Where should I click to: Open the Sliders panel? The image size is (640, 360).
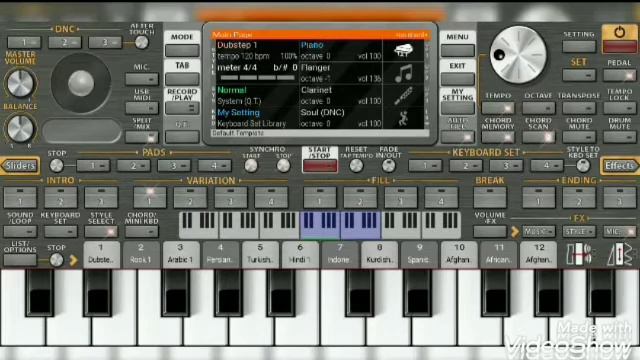[x=20, y=166]
